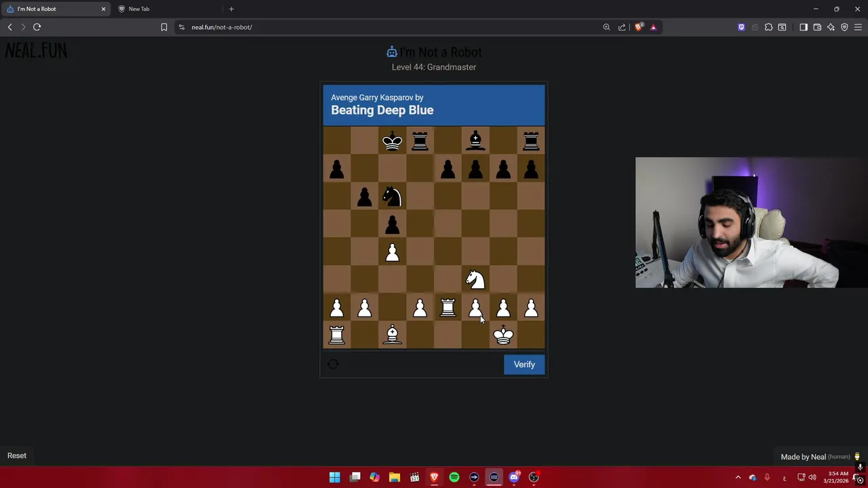Open the Leo AI sparkle icon
The image size is (868, 488).
[x=831, y=27]
